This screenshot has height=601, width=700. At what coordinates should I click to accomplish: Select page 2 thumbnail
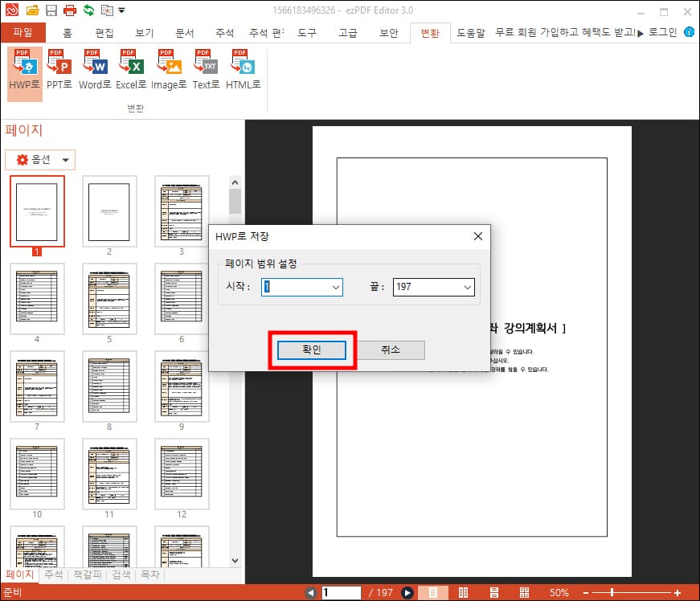coord(109,211)
